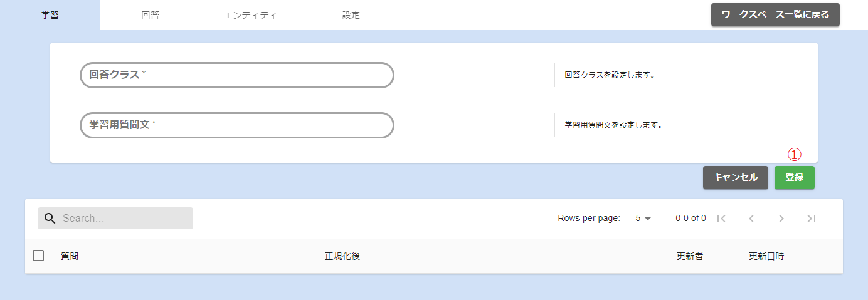Sort by the 更新日時 column header
The image size is (868, 300).
(x=766, y=256)
